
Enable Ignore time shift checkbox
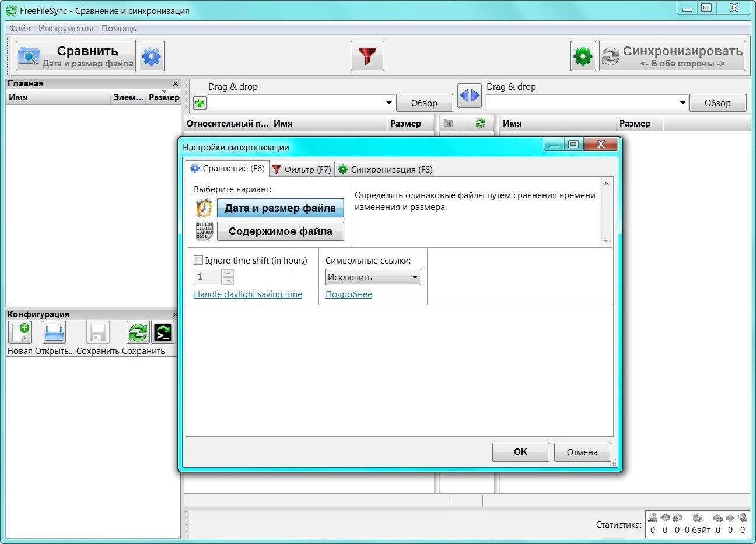(198, 261)
